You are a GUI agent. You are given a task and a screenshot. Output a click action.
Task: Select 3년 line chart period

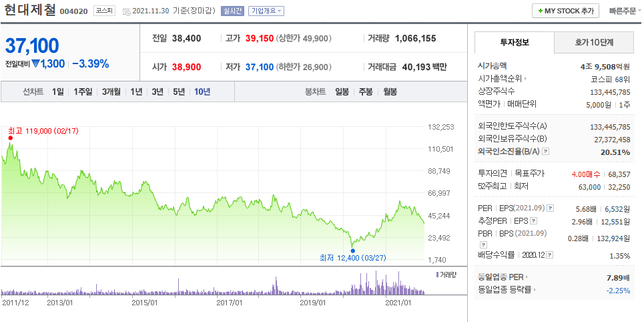(157, 92)
